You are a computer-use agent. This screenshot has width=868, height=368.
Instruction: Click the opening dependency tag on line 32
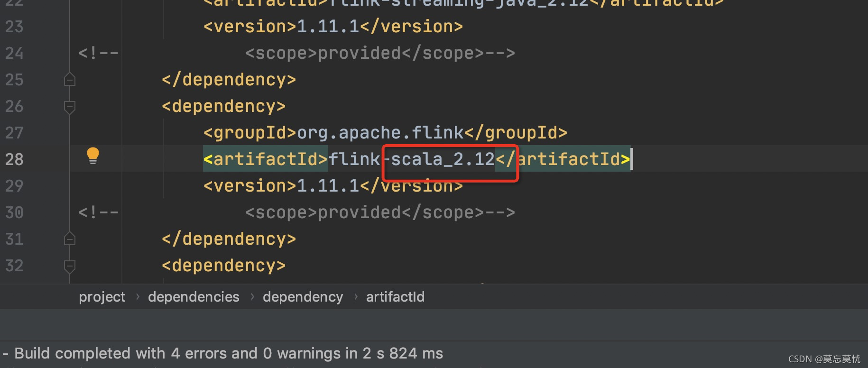[224, 266]
